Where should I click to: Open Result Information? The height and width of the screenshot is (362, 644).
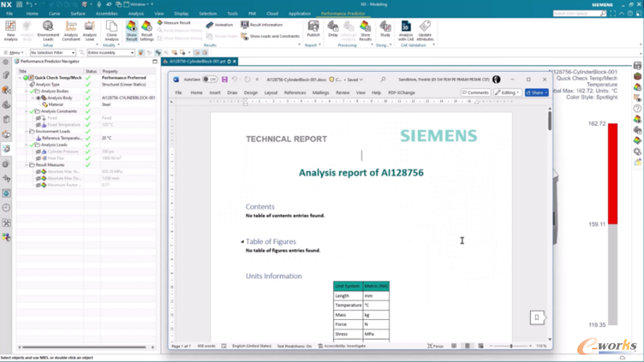[x=262, y=25]
